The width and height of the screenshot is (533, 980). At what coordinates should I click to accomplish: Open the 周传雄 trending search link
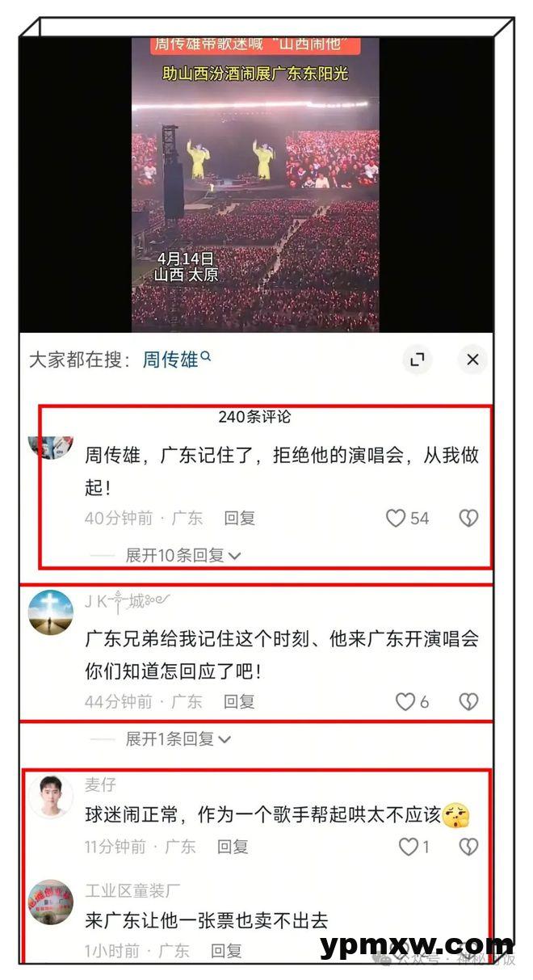(170, 360)
